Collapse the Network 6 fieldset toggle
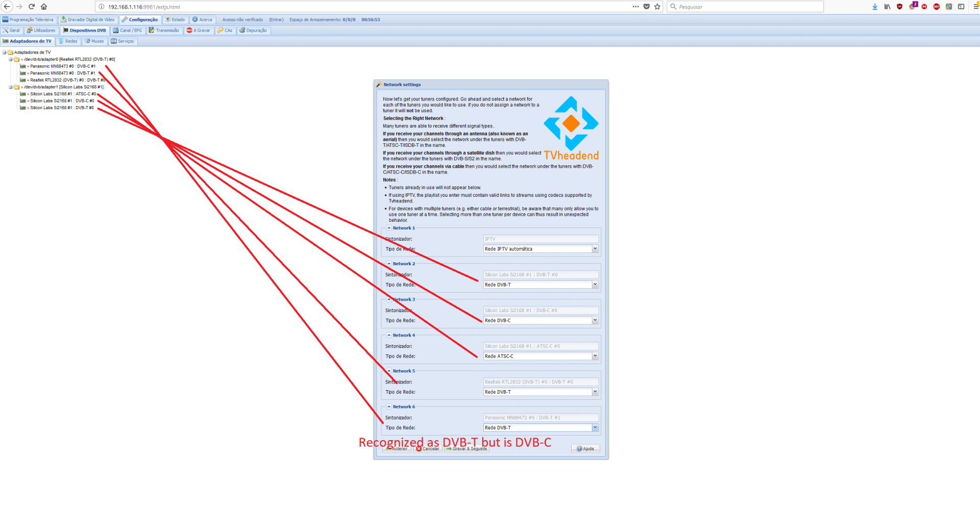The width and height of the screenshot is (980, 512). pos(389,406)
